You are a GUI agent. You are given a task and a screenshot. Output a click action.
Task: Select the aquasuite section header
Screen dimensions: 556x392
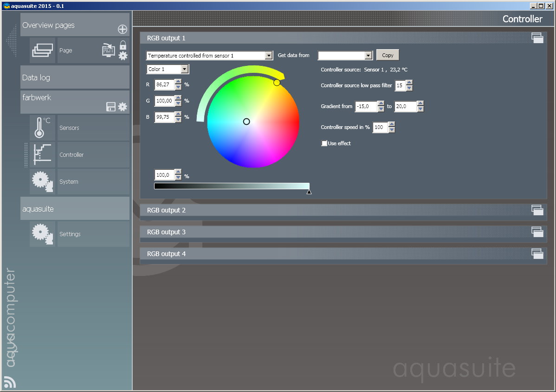pyautogui.click(x=75, y=208)
